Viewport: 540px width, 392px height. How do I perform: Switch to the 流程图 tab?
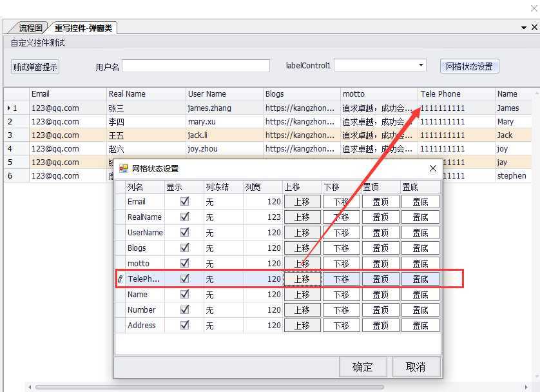pyautogui.click(x=31, y=28)
